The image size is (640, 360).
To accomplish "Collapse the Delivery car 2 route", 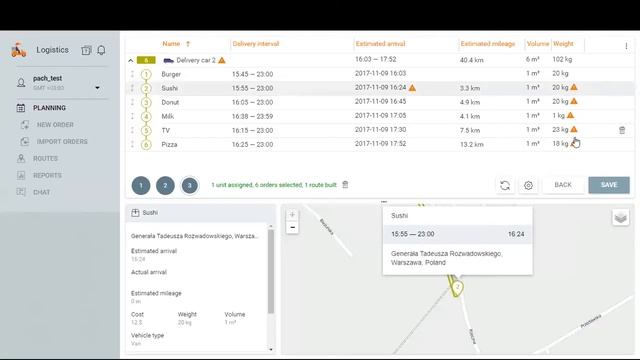I will 131,60.
